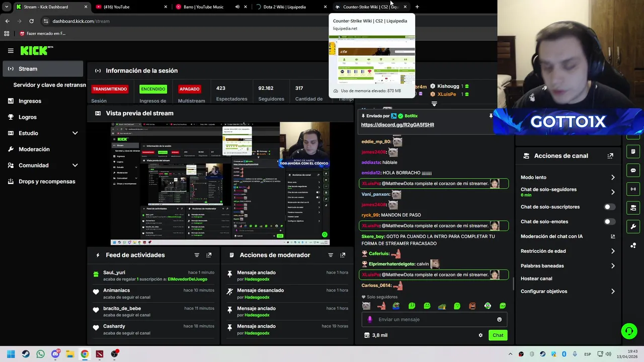This screenshot has height=362, width=644.
Task: Toggle Chat de solo-emotes switch
Action: pyautogui.click(x=609, y=222)
